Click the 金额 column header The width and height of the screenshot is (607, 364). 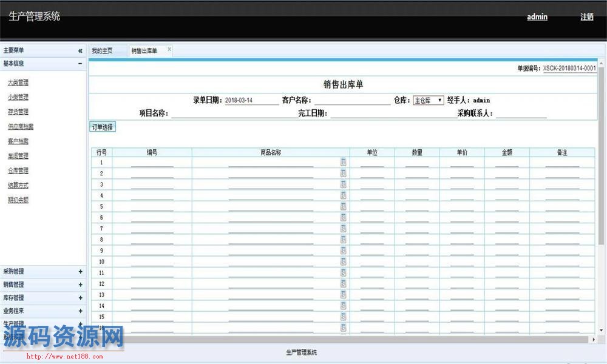point(507,152)
